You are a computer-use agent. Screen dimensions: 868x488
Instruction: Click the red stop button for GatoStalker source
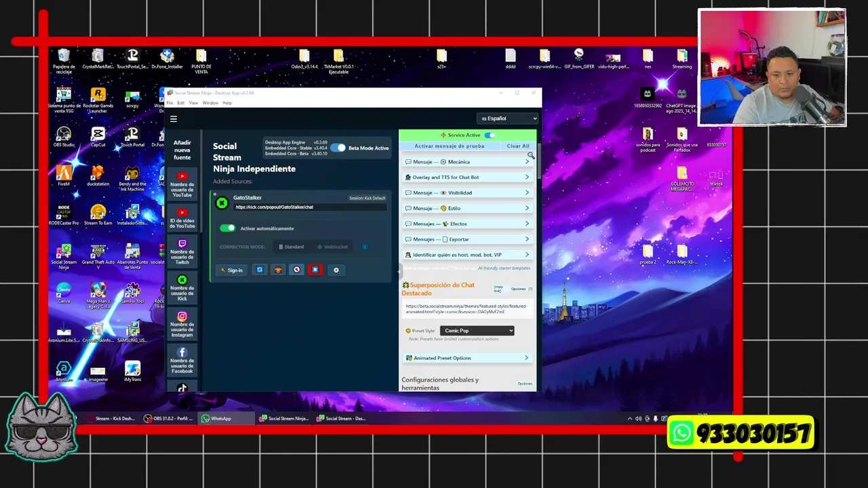pyautogui.click(x=315, y=270)
